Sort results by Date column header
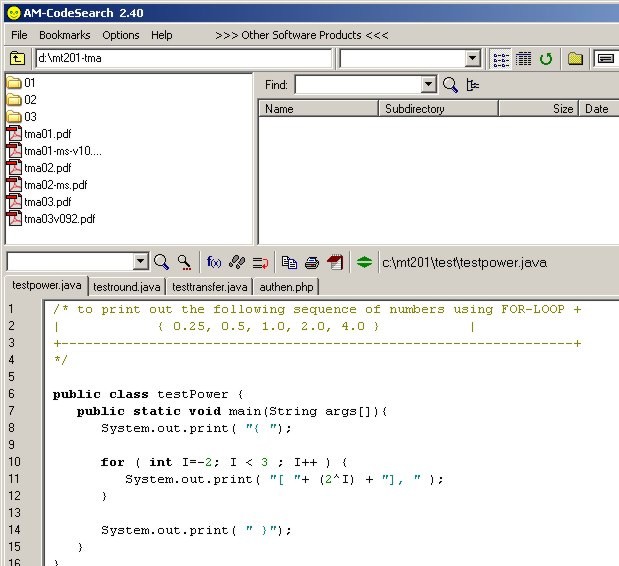Screen dimensions: 619x566 point(599,109)
